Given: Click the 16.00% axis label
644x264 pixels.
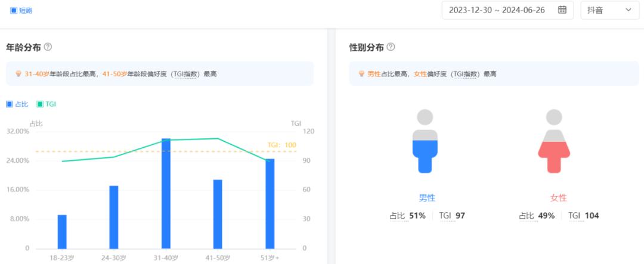Looking at the screenshot, I should (18, 190).
